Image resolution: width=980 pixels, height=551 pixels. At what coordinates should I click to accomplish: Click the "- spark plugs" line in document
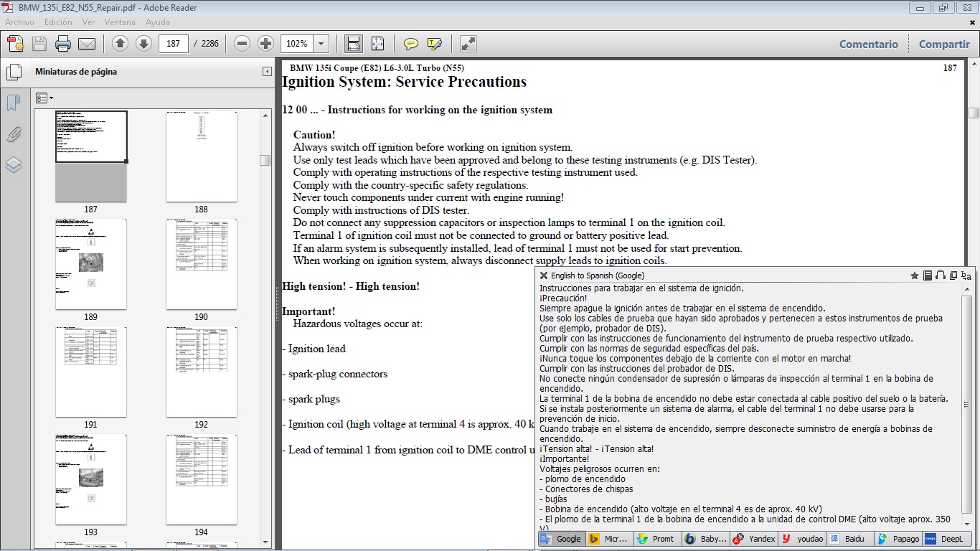(x=311, y=399)
